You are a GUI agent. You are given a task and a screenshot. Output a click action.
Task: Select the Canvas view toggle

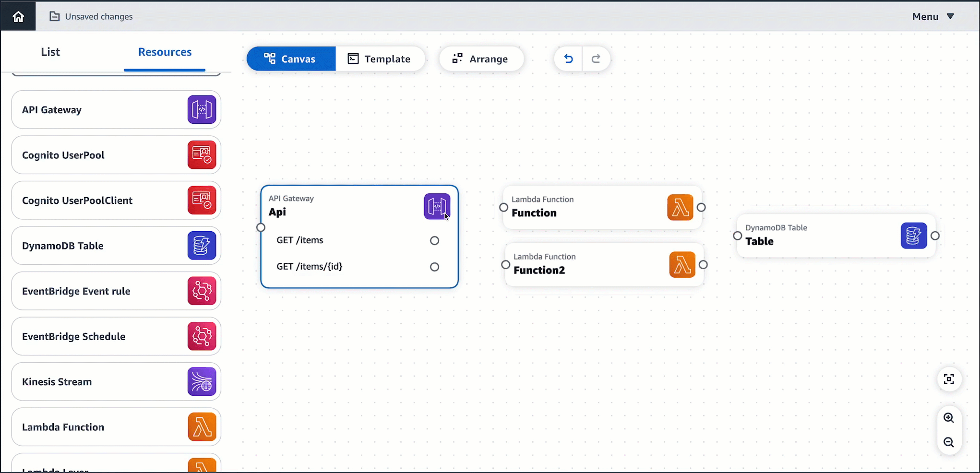291,59
